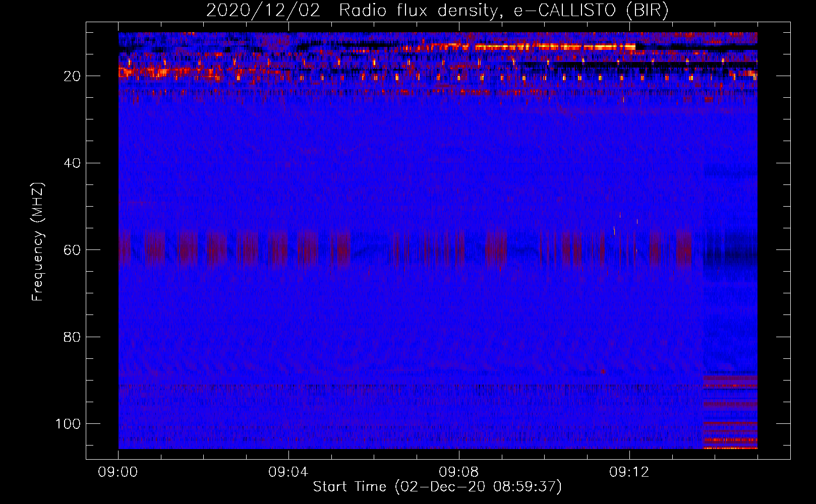
Task: Click the 'Start Time (02-Dec-20 08:59:37)' label
Action: click(437, 487)
